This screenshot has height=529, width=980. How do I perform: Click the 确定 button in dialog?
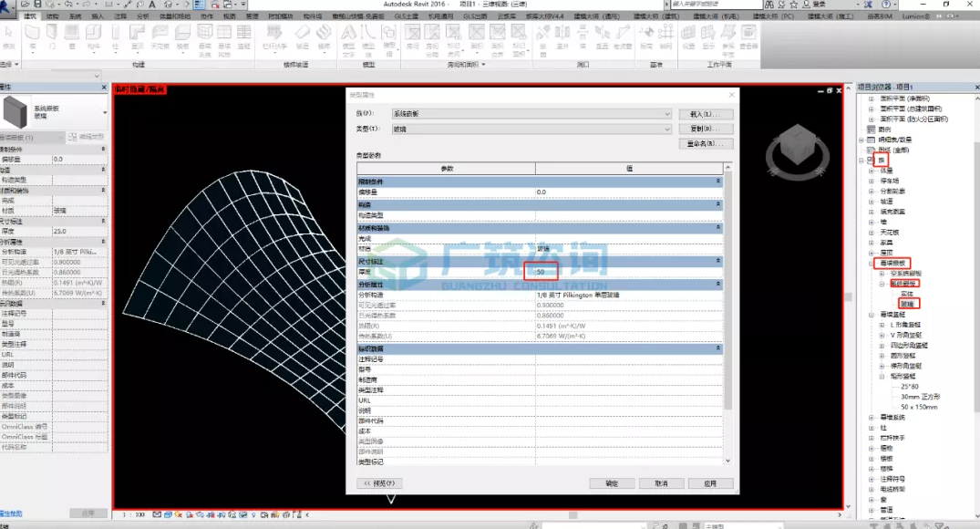pyautogui.click(x=612, y=483)
